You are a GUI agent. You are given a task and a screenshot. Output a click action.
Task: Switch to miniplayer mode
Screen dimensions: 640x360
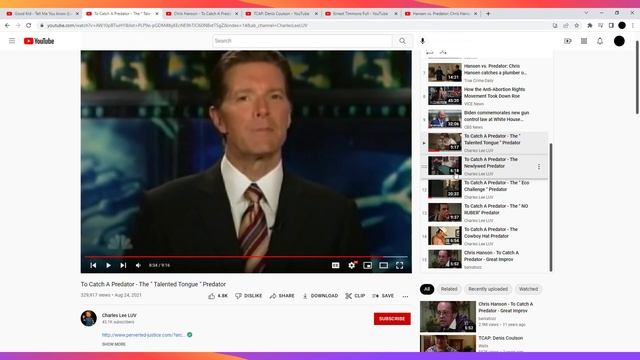(x=367, y=265)
